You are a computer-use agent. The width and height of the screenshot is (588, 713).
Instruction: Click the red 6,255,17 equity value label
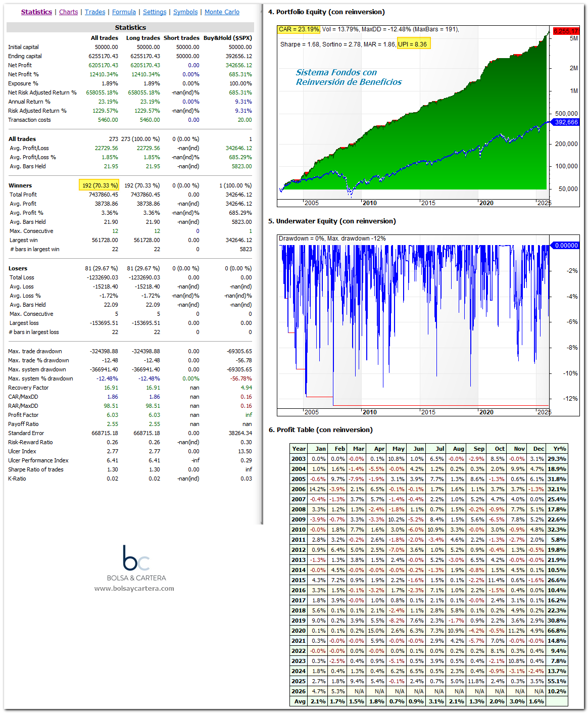click(x=566, y=31)
